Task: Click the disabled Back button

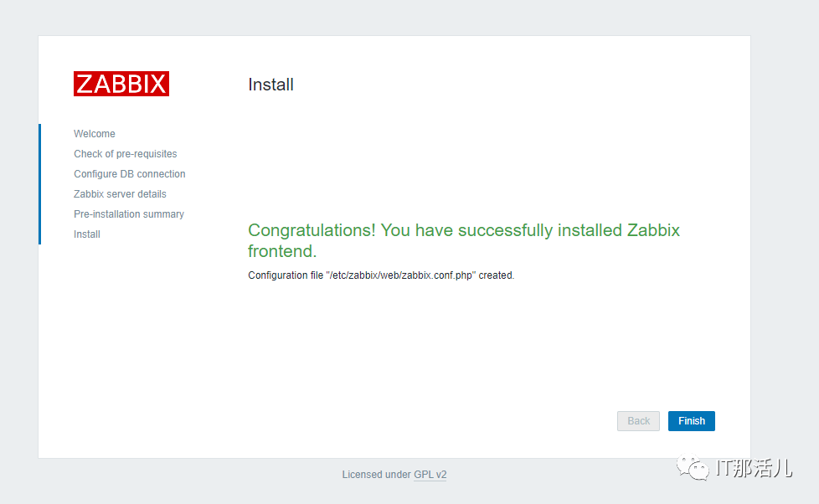Action: 638,421
